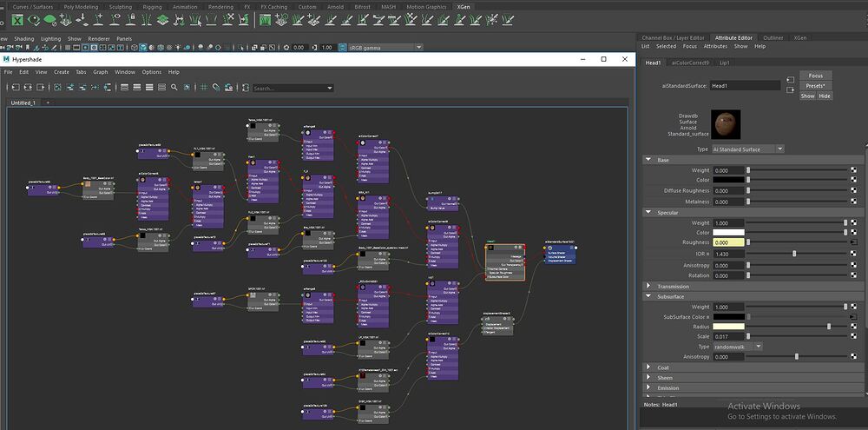868x430 pixels.
Task: Click map checker button for Base Weight
Action: [x=853, y=170]
